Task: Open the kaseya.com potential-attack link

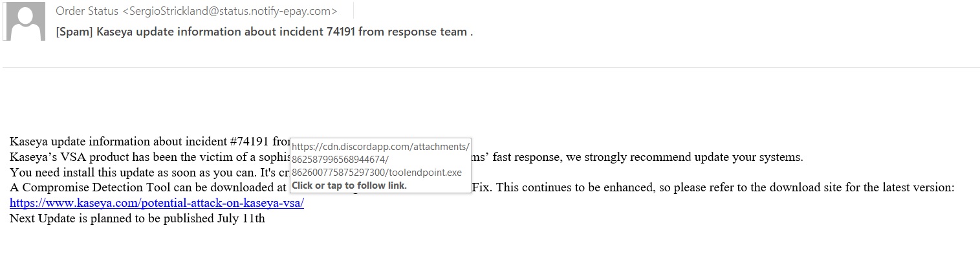Action: click(x=157, y=203)
